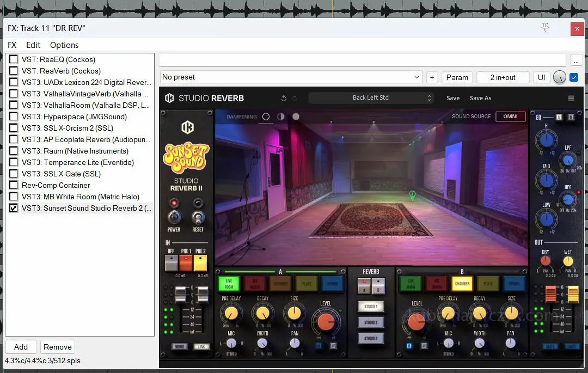Open the No preset dropdown
The height and width of the screenshot is (373, 588).
[291, 77]
